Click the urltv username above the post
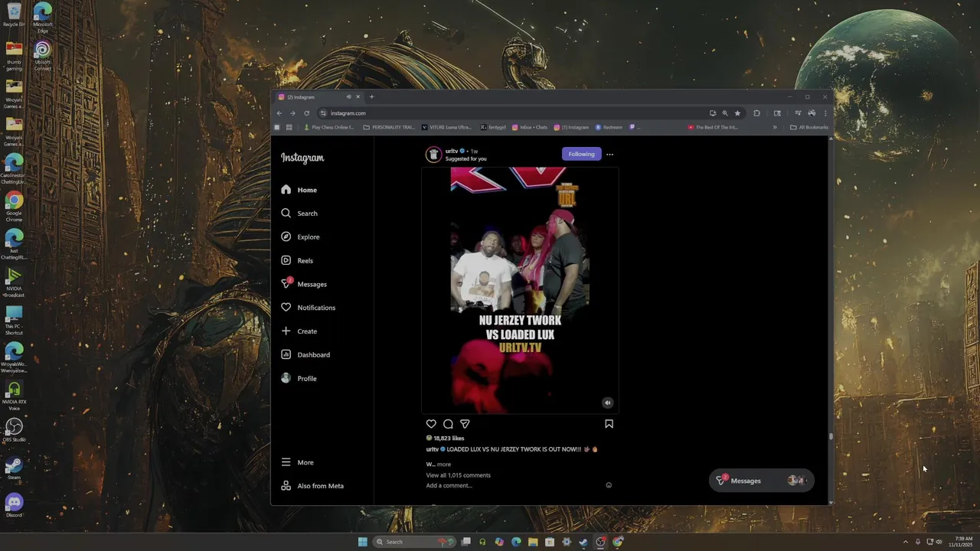The image size is (980, 551). [451, 151]
